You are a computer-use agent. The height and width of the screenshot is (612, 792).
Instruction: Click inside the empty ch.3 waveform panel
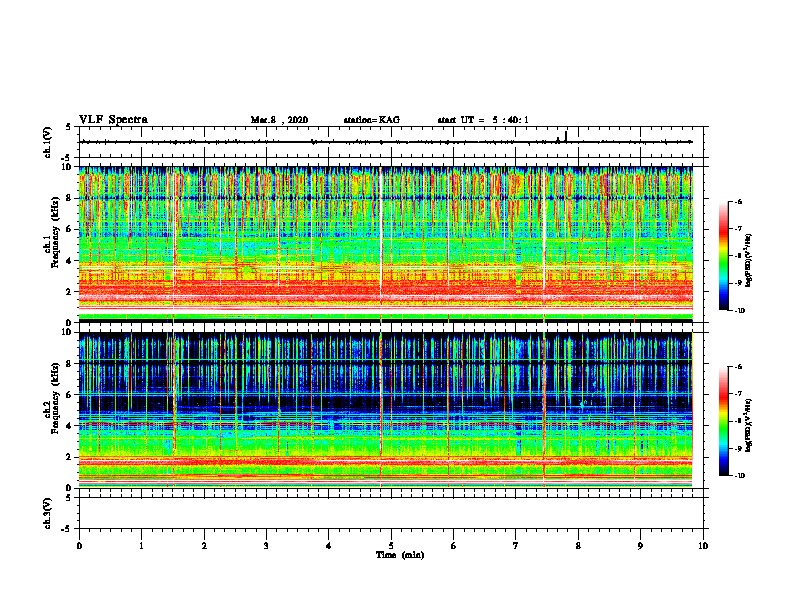pos(391,513)
